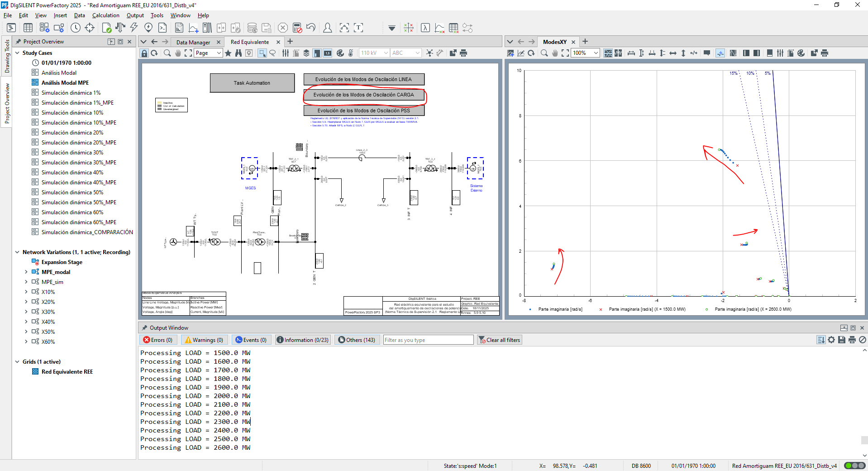Screen dimensions: 868x471
Task: Click the binoculars find icon in diagram toolbar
Action: (238, 53)
